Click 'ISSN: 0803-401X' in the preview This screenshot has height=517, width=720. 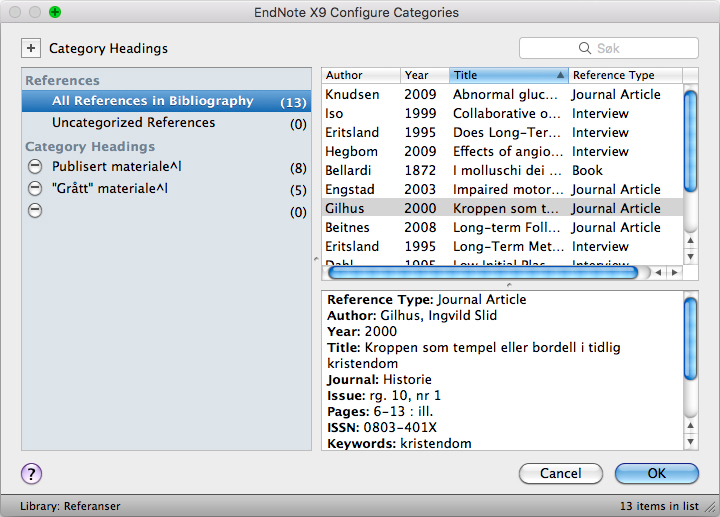click(382, 427)
